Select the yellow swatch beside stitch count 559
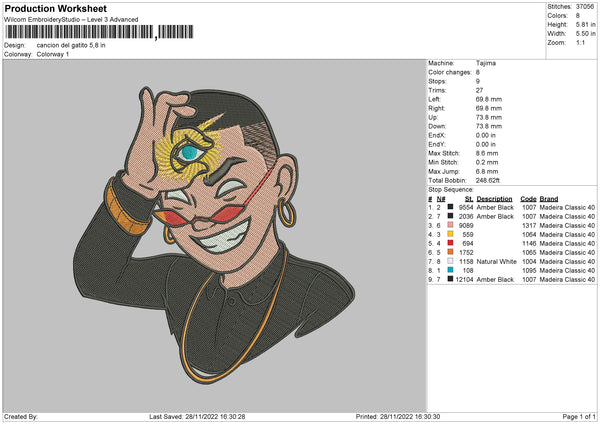The height and width of the screenshot is (424, 600). [450, 234]
